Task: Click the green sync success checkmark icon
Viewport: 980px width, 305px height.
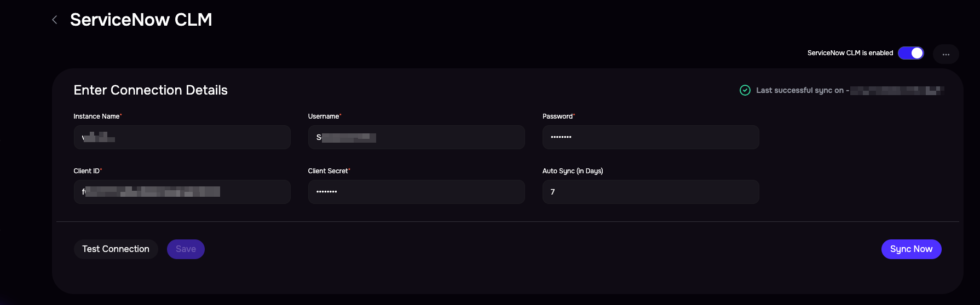Action: 745,90
